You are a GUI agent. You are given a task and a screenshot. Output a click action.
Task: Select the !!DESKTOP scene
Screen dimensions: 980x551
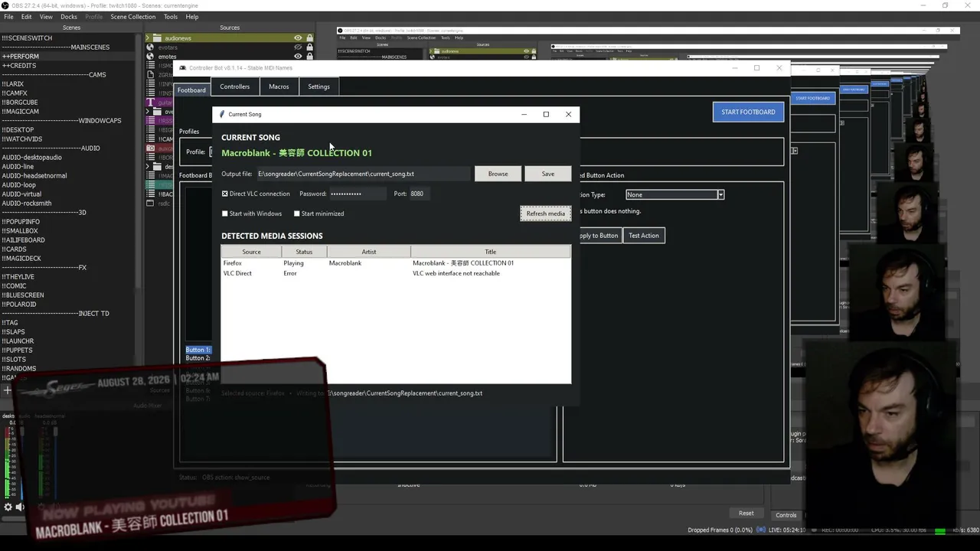pos(69,130)
